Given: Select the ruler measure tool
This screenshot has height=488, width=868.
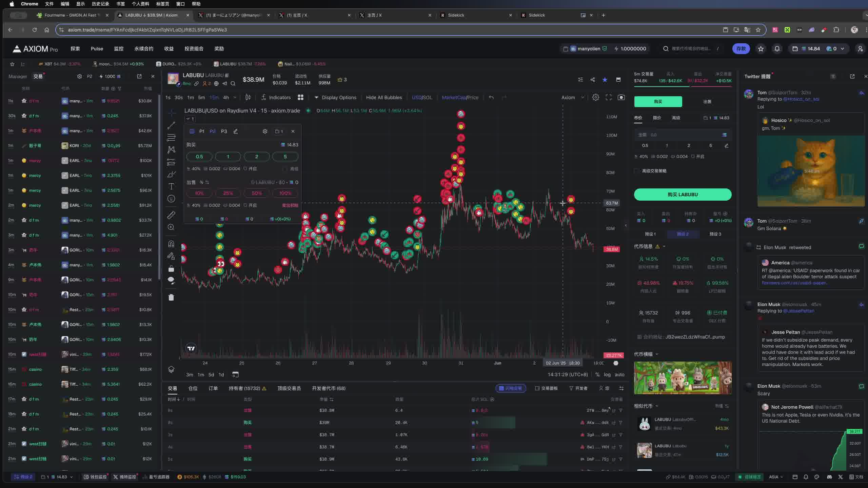Looking at the screenshot, I should coord(171,215).
